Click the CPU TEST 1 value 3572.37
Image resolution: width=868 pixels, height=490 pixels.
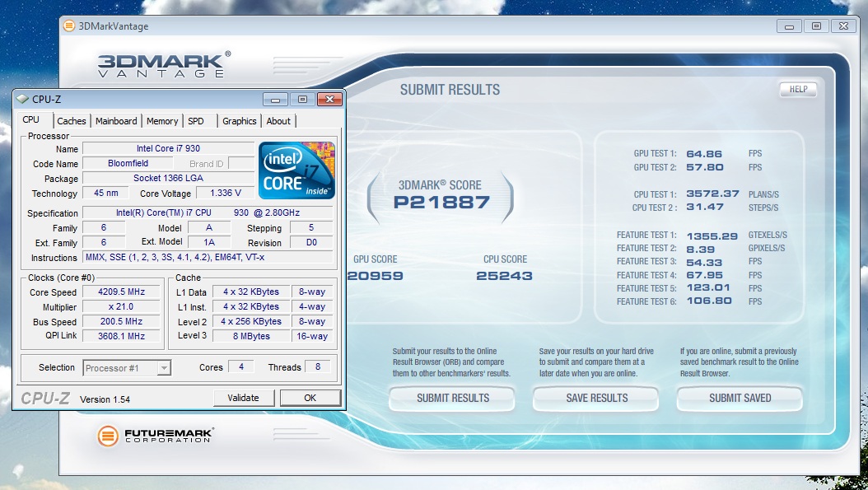coord(713,194)
